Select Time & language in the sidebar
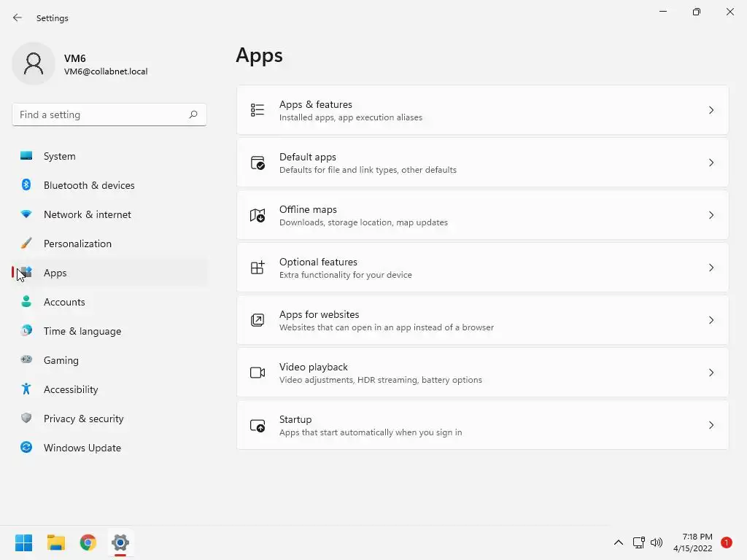The height and width of the screenshot is (560, 747). [82, 331]
